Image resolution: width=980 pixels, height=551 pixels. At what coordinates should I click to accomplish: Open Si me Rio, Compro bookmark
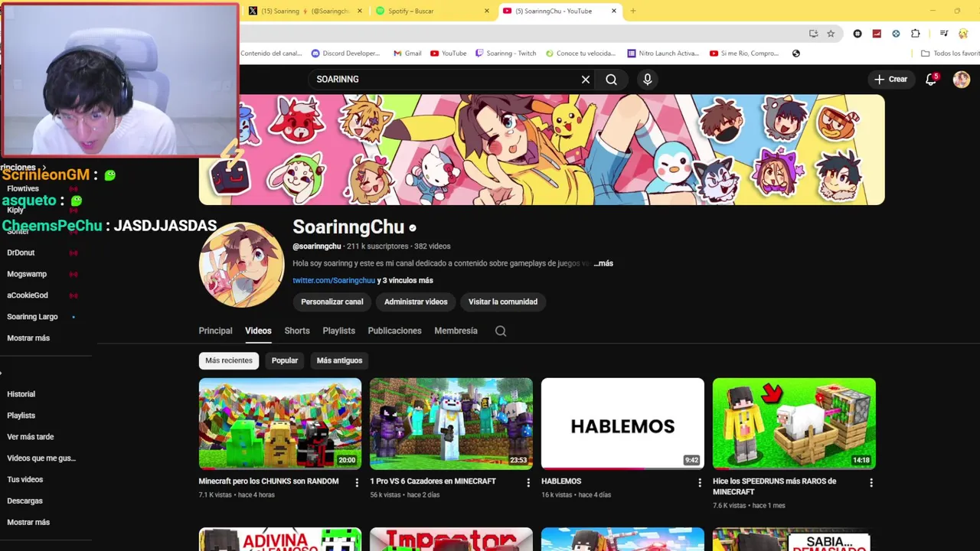point(744,54)
